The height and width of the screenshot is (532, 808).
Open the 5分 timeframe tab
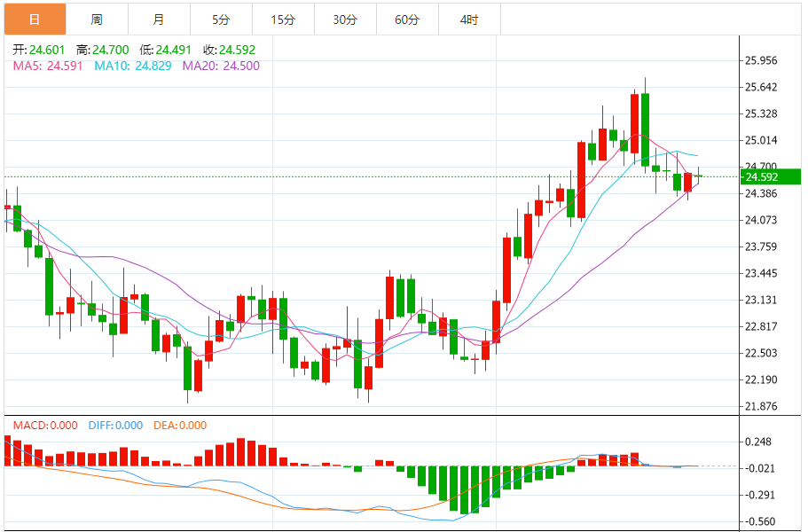(221, 20)
